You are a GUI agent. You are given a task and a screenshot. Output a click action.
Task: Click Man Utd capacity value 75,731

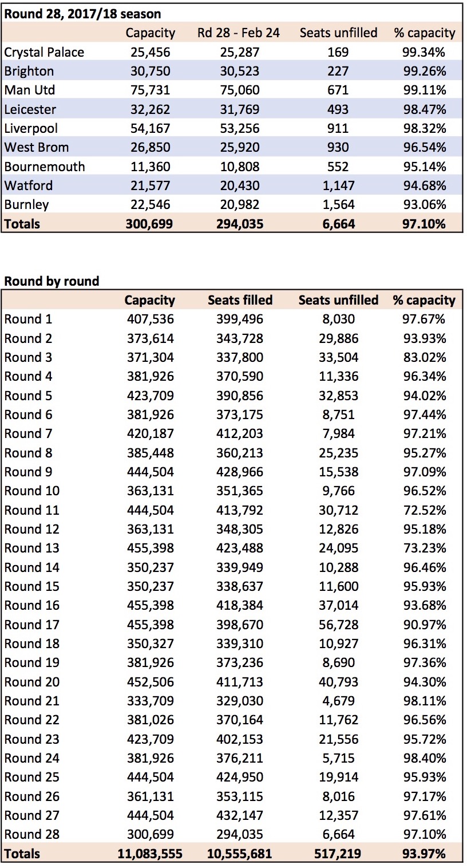point(150,90)
